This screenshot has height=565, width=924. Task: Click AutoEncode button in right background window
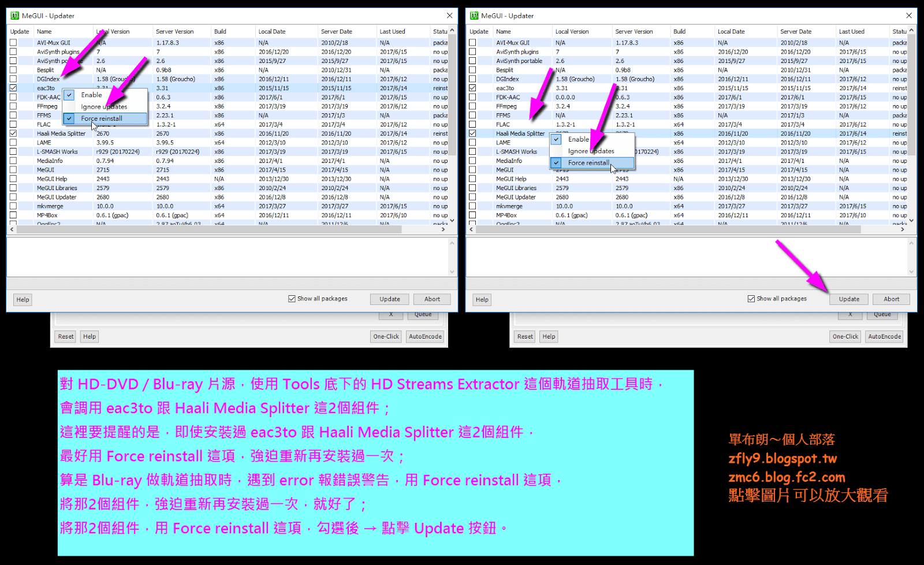pos(884,336)
